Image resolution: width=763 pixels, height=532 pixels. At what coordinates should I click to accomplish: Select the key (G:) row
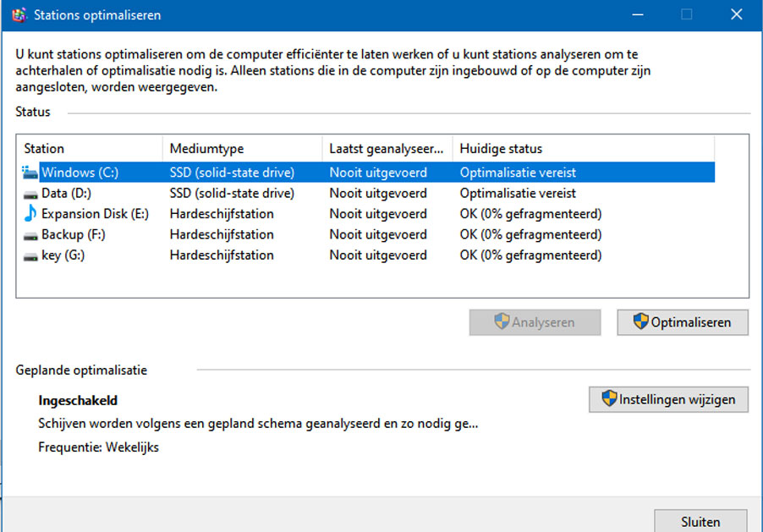[368, 255]
